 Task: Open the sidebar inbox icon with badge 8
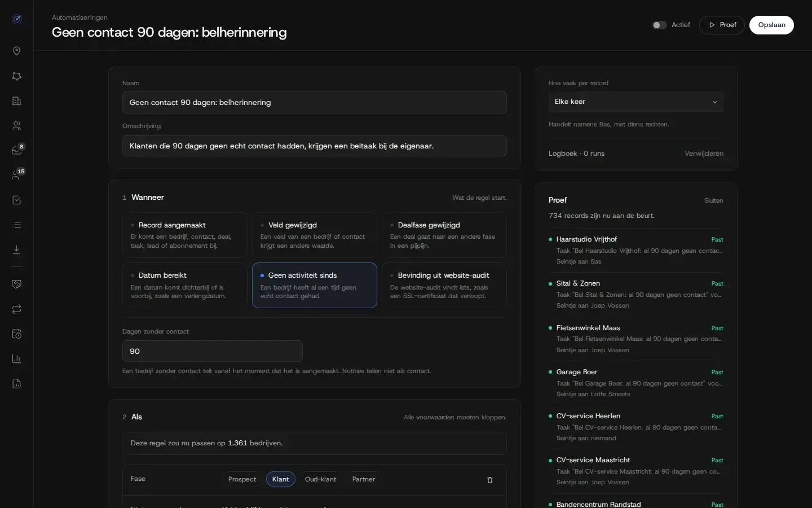point(17,150)
